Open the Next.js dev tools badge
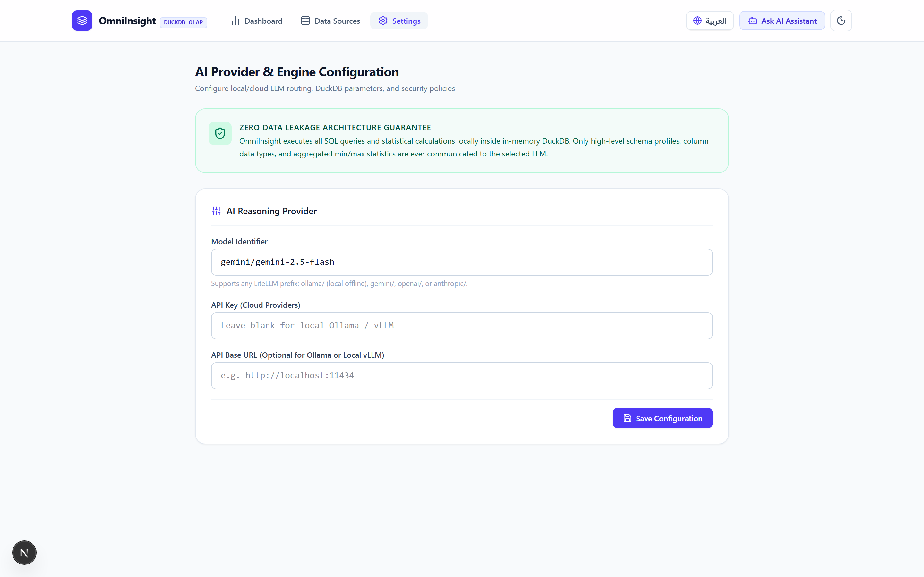Viewport: 924px width, 577px height. pyautogui.click(x=24, y=552)
